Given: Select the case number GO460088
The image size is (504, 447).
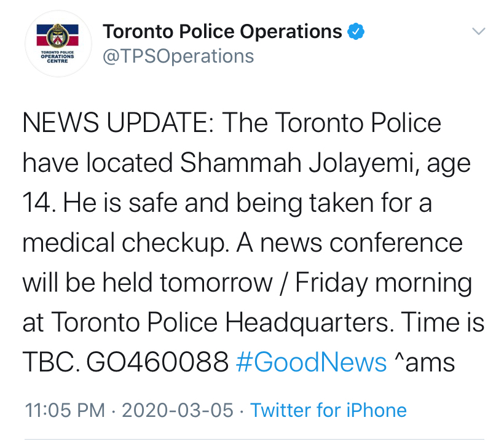Looking at the screenshot, I should 157,362.
